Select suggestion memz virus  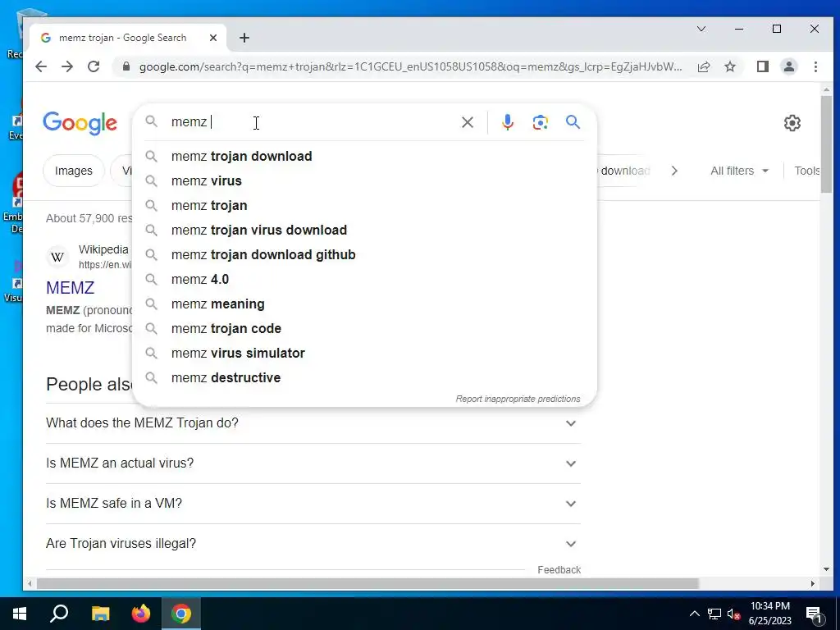(364, 181)
